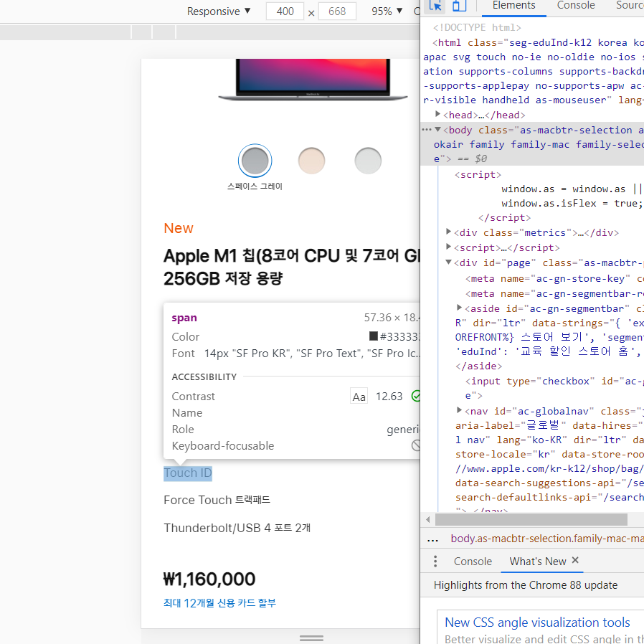Click the Force Touch 트랙패드 text
Viewport: 644px width, 644px height.
(217, 500)
